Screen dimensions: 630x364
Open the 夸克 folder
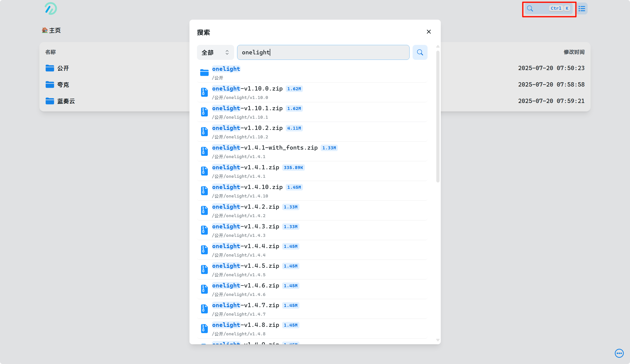point(63,85)
